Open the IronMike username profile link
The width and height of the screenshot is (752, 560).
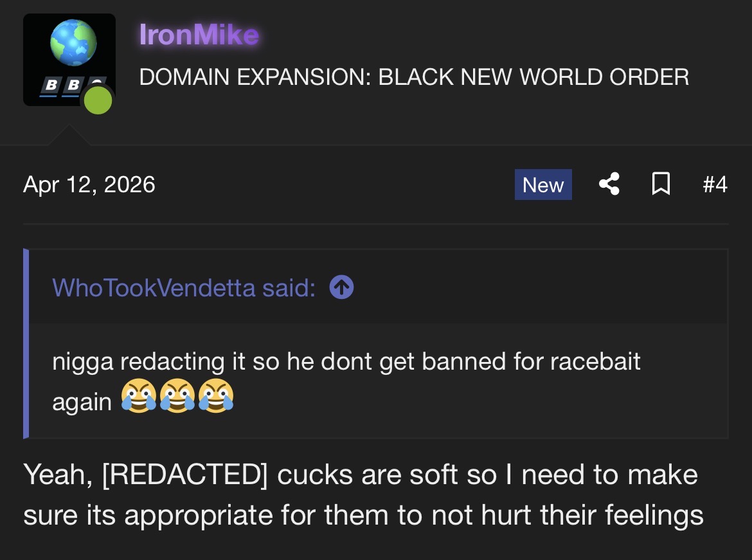tap(199, 35)
